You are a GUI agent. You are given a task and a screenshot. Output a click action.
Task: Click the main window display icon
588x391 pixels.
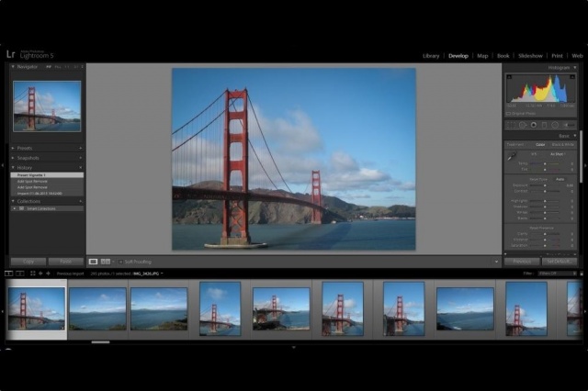[x=8, y=274]
